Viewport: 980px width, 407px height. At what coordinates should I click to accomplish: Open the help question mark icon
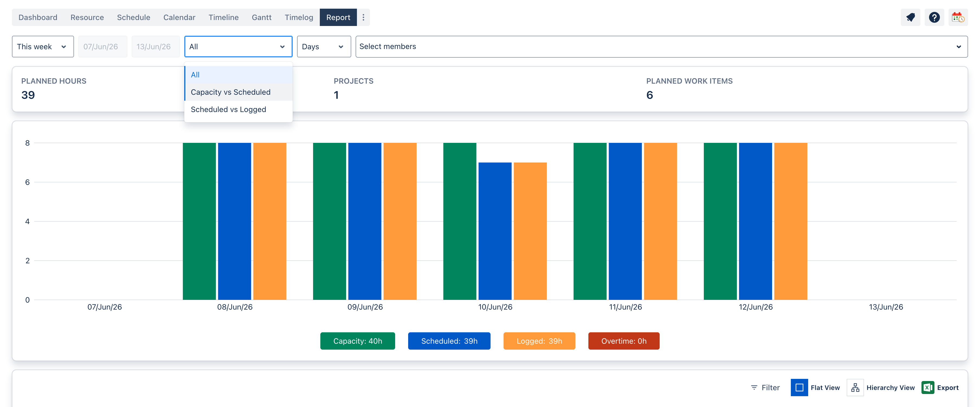tap(934, 18)
